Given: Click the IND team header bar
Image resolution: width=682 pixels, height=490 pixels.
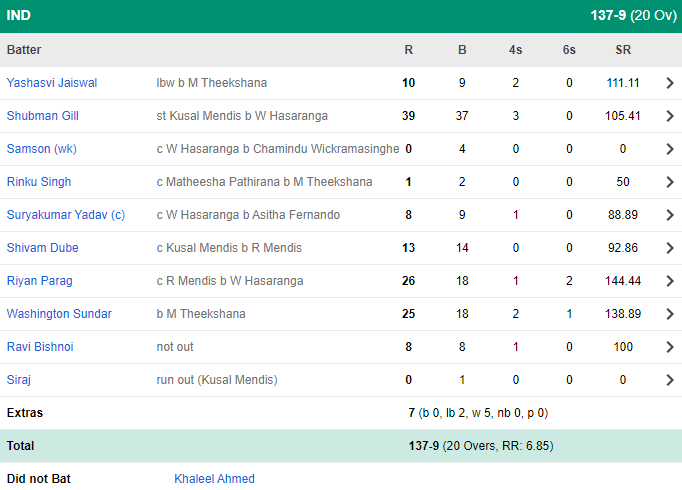Looking at the screenshot, I should point(341,16).
